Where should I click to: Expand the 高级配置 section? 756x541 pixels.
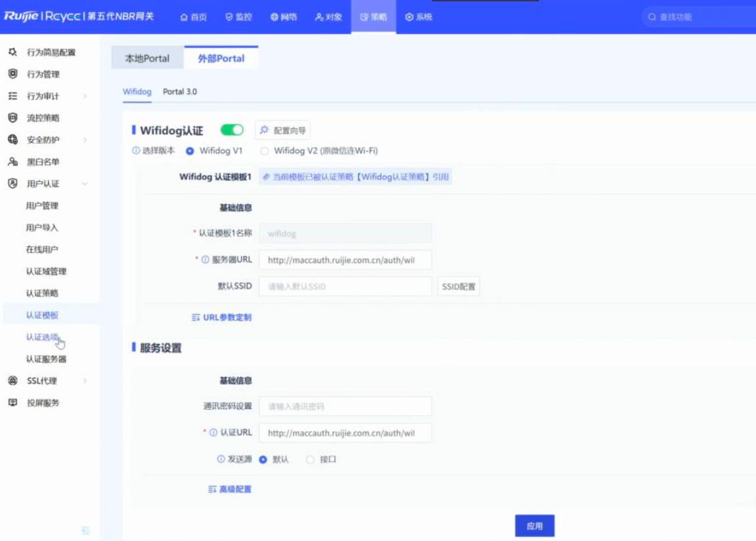tap(229, 489)
